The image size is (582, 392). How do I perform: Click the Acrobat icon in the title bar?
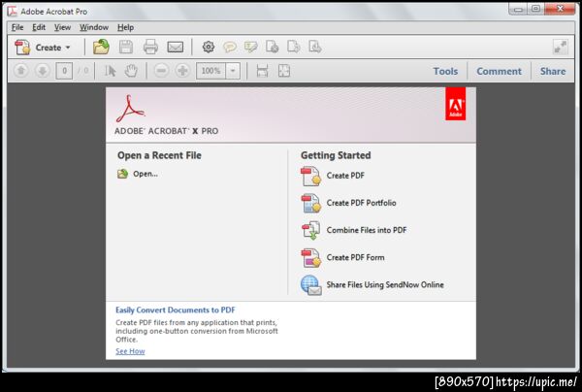(x=13, y=11)
